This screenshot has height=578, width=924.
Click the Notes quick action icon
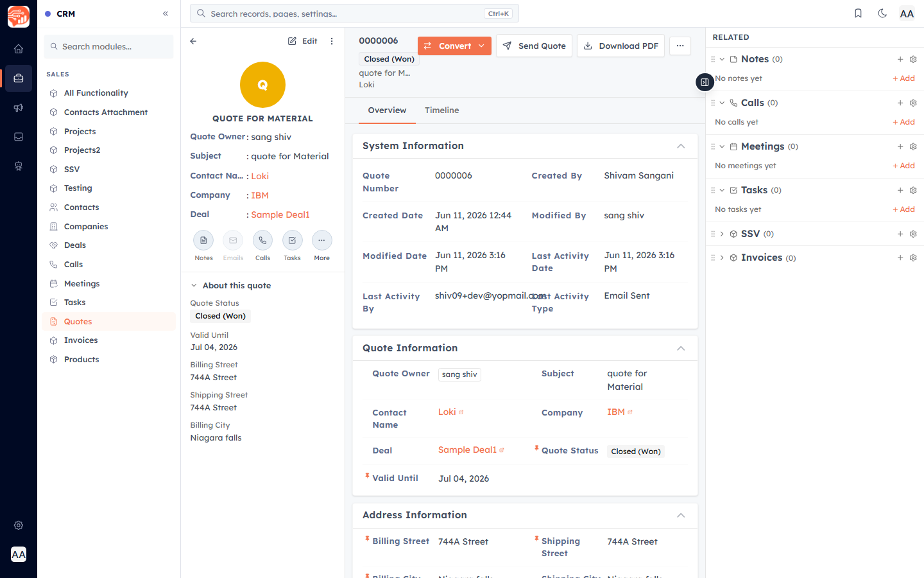click(x=203, y=240)
